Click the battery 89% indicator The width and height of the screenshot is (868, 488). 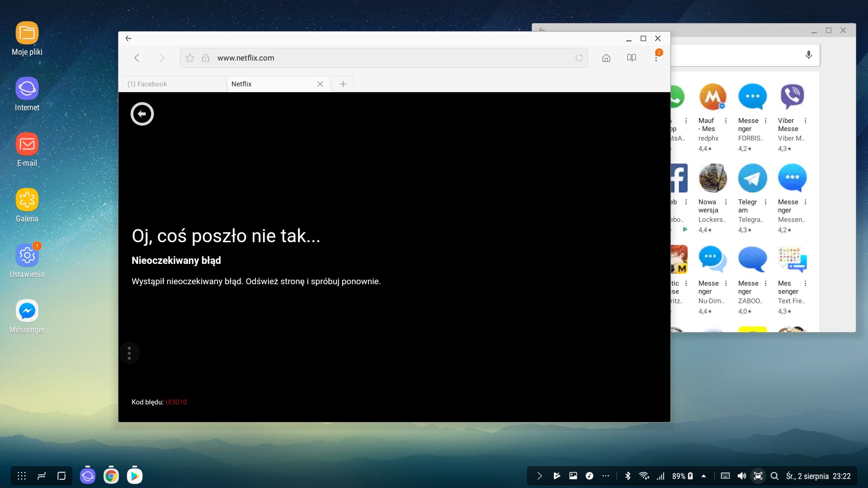click(x=682, y=476)
